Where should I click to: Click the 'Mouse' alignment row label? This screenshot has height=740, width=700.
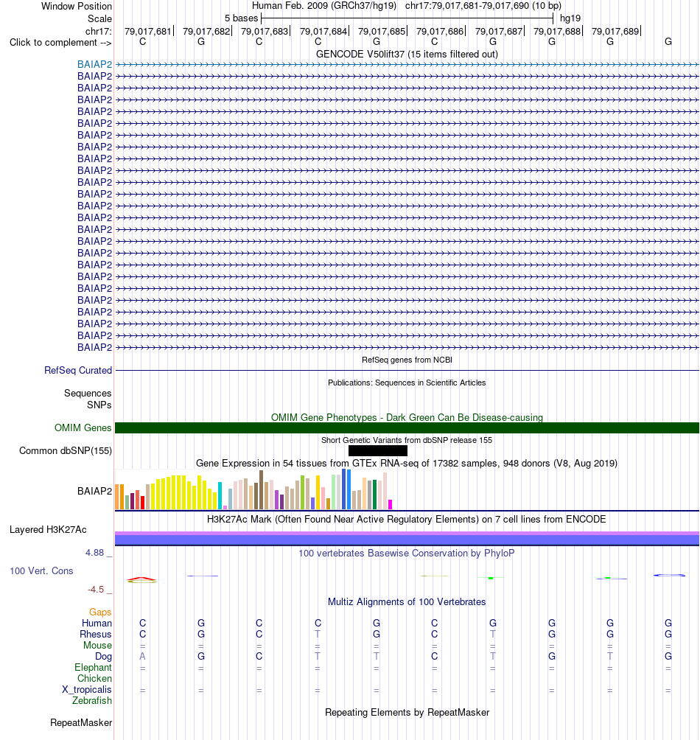tap(98, 646)
